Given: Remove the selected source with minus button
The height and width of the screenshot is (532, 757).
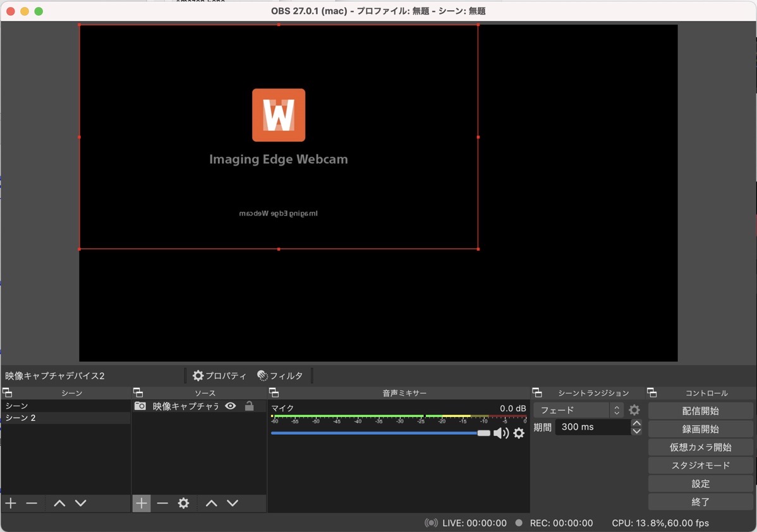Looking at the screenshot, I should tap(162, 503).
